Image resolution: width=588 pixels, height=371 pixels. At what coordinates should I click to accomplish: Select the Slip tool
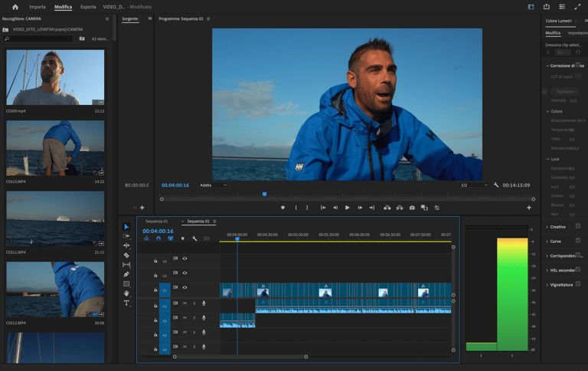click(x=126, y=264)
